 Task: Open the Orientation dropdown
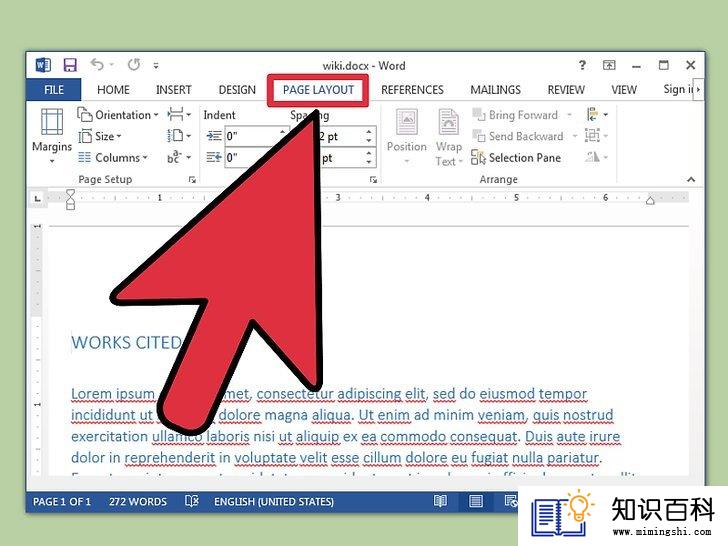click(x=118, y=115)
